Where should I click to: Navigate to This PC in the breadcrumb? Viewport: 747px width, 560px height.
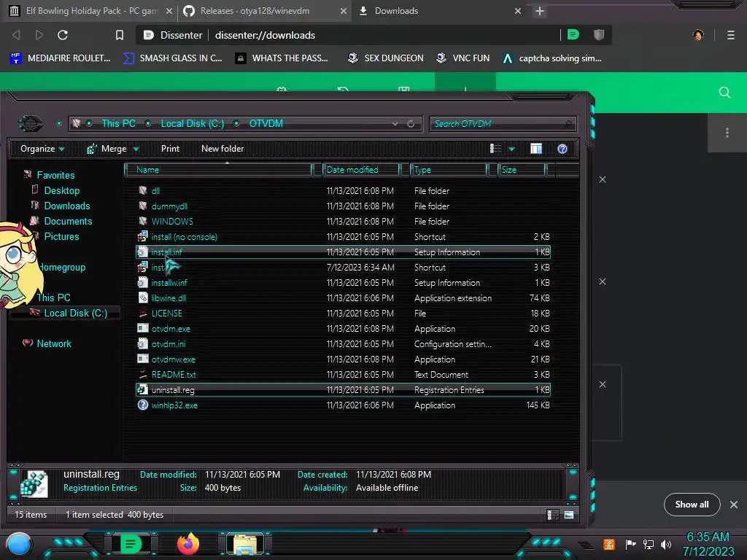pos(118,123)
